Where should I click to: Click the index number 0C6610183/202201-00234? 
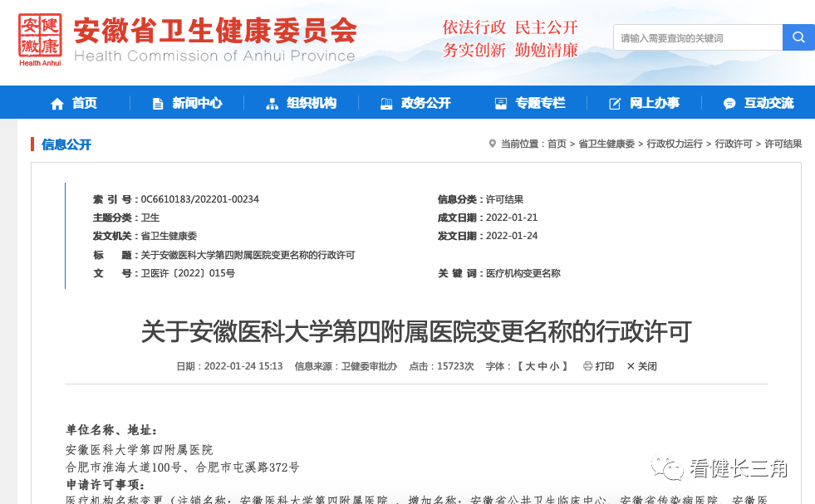200,199
